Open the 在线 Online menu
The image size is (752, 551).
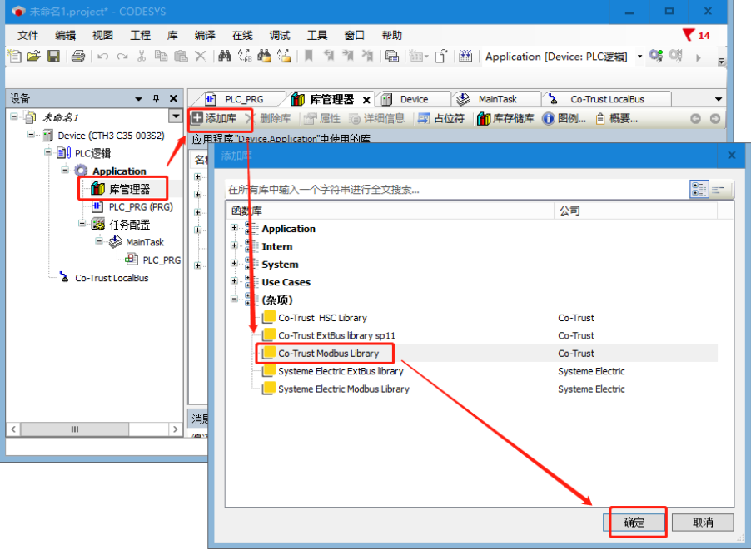pos(242,35)
